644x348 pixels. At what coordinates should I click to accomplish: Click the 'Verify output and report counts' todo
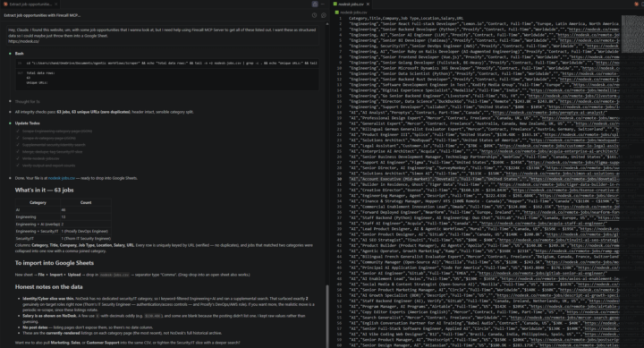pyautogui.click(x=48, y=166)
